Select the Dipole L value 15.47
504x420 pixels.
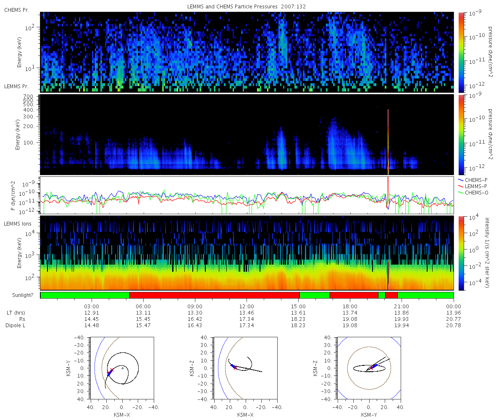click(x=144, y=325)
